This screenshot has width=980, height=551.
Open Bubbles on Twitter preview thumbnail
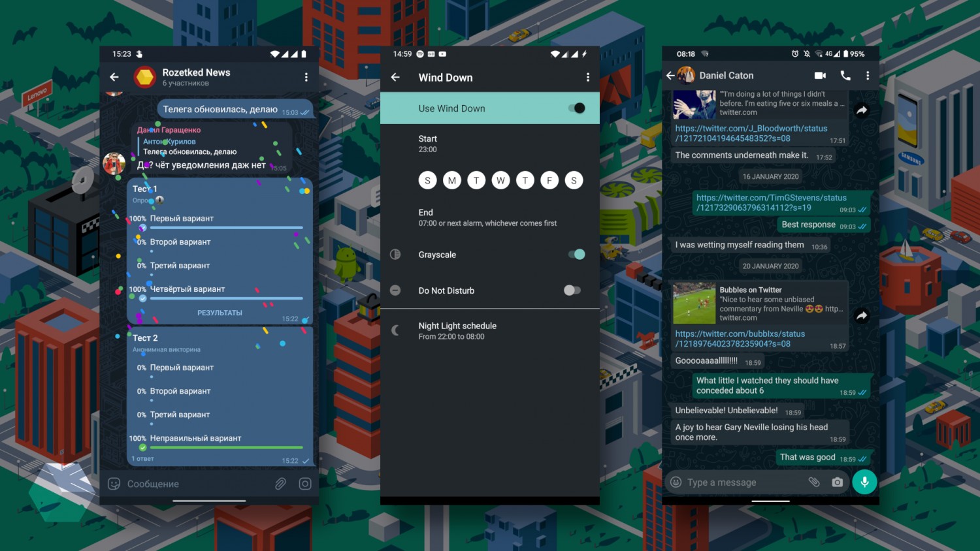[694, 303]
